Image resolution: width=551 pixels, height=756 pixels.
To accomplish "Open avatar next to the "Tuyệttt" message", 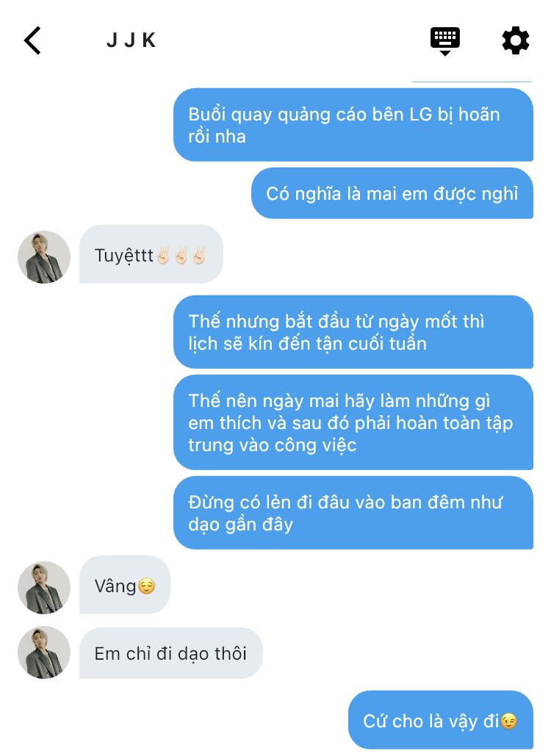I will coord(44,257).
